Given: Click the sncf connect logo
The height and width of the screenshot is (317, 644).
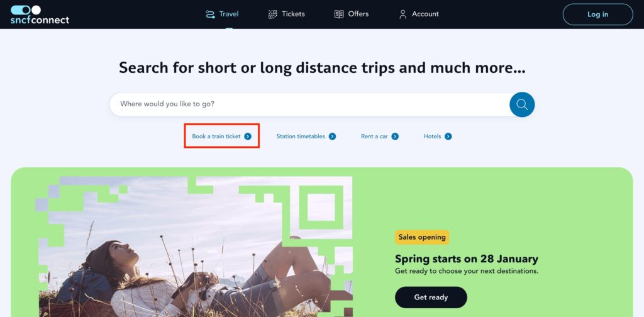Looking at the screenshot, I should point(40,14).
